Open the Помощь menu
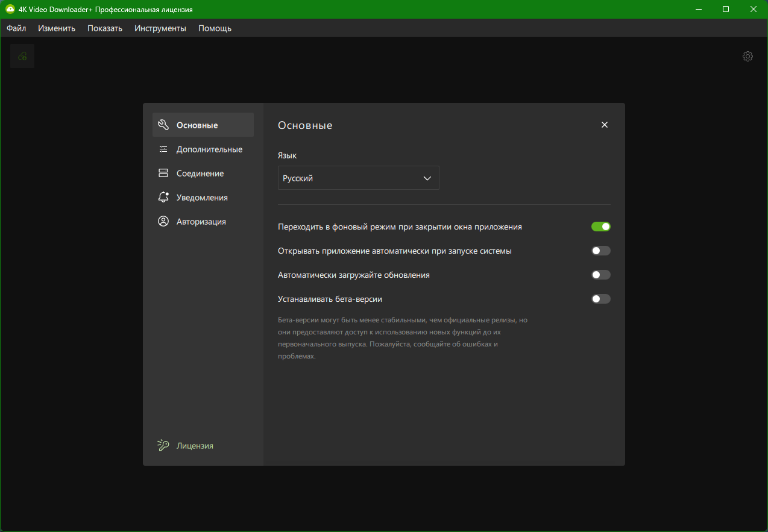 215,28
